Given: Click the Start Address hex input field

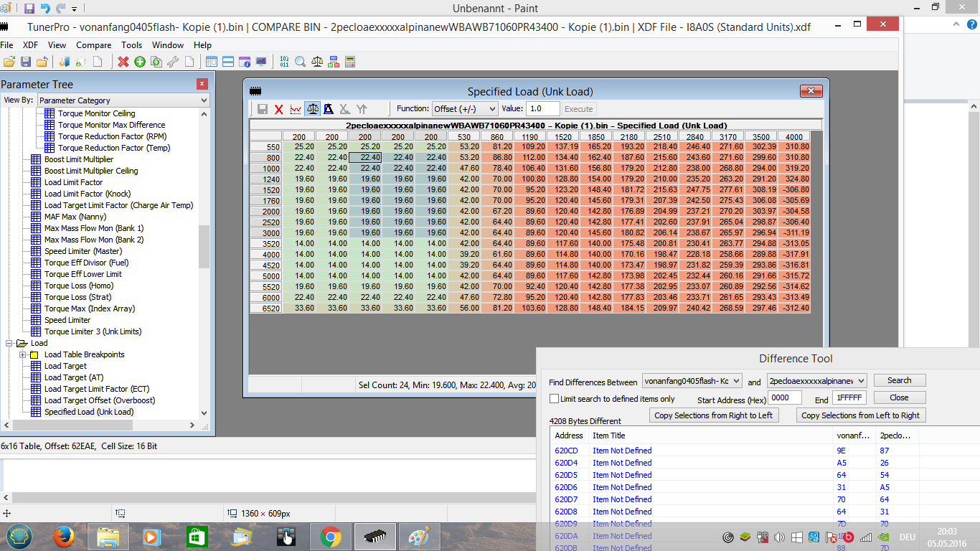Looking at the screenshot, I should coord(784,398).
